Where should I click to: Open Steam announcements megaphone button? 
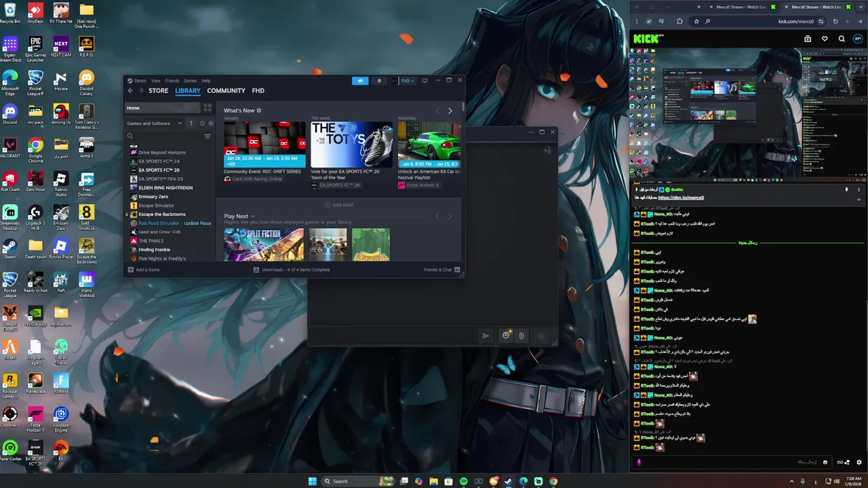tap(360, 81)
